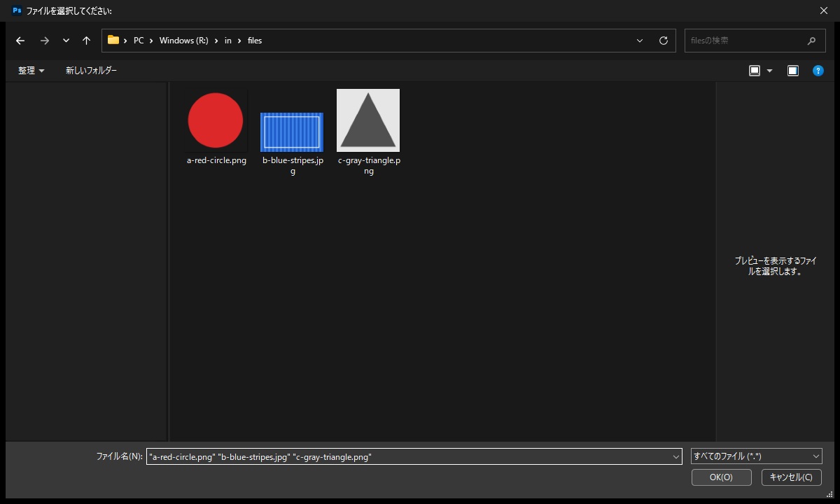Toggle the preview pane button

[793, 71]
